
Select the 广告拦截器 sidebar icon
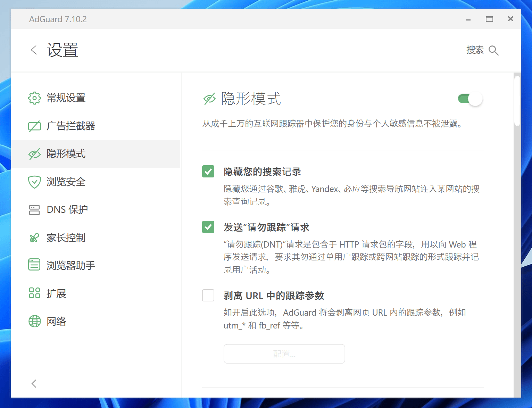(34, 126)
